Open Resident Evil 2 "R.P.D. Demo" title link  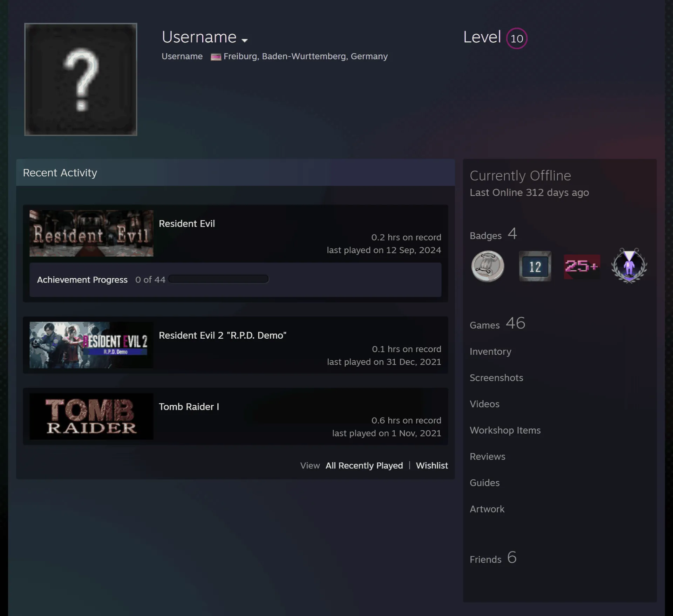click(223, 335)
